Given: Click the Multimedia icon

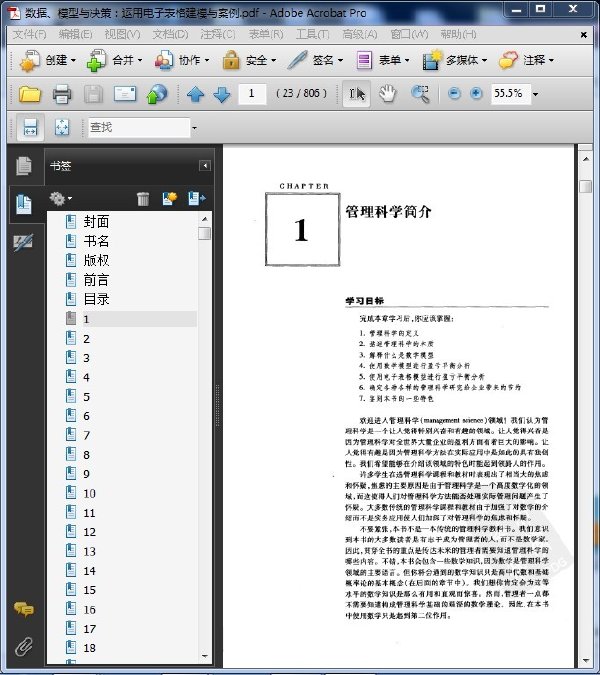Looking at the screenshot, I should coord(432,60).
